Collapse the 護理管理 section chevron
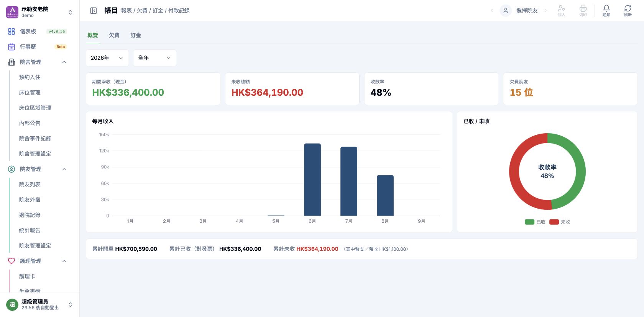Image resolution: width=644 pixels, height=317 pixels. click(x=64, y=261)
